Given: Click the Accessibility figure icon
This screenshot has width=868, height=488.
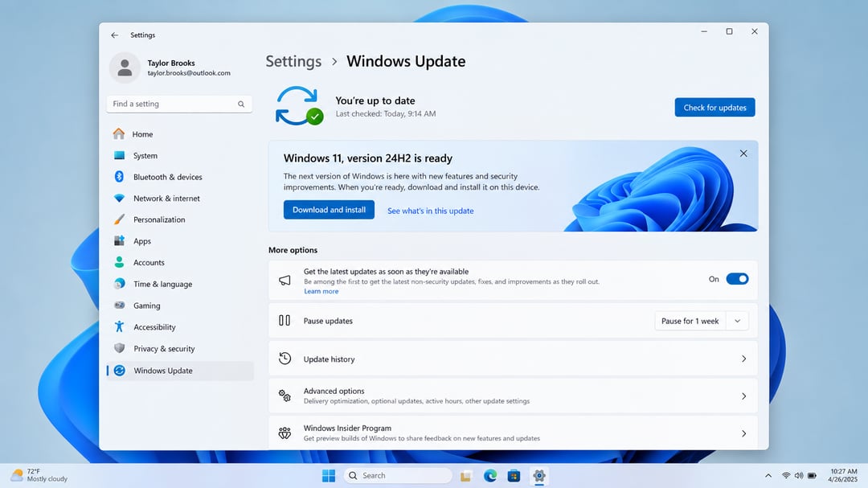Looking at the screenshot, I should pyautogui.click(x=119, y=327).
